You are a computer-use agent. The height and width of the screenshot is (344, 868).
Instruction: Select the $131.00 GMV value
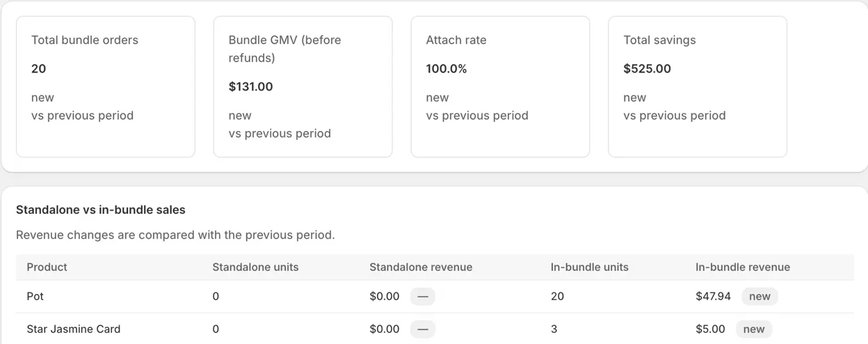pyautogui.click(x=251, y=87)
